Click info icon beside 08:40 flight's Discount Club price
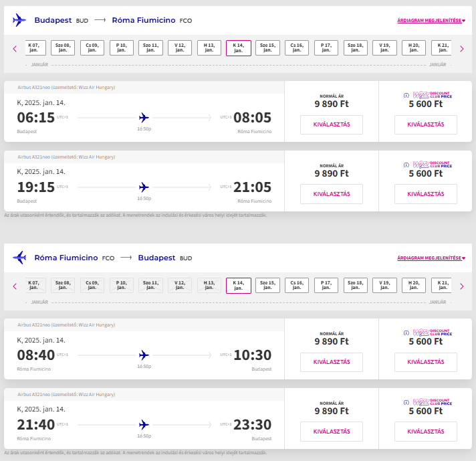 (x=406, y=333)
